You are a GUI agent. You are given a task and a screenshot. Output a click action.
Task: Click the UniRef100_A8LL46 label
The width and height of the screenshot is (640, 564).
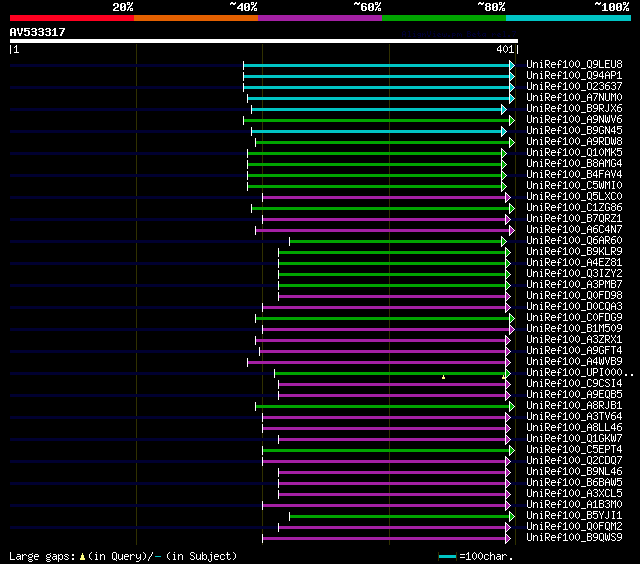coord(574,428)
